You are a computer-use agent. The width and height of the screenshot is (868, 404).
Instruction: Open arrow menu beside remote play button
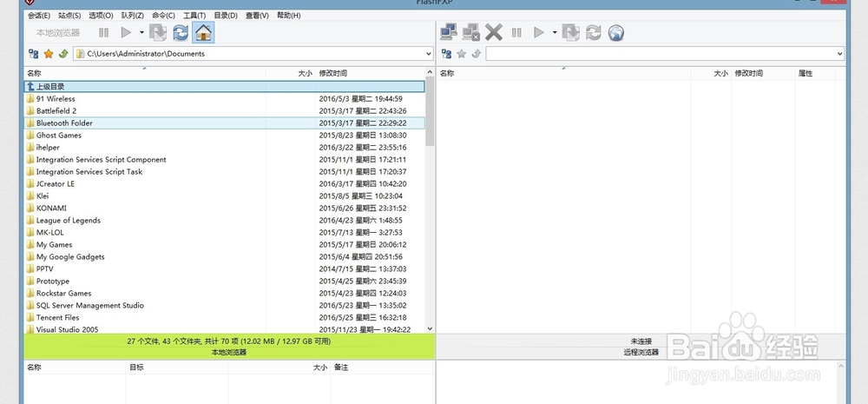pos(554,33)
